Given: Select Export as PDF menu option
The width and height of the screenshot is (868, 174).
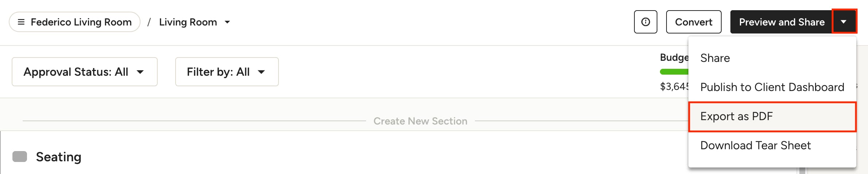Looking at the screenshot, I should (736, 116).
